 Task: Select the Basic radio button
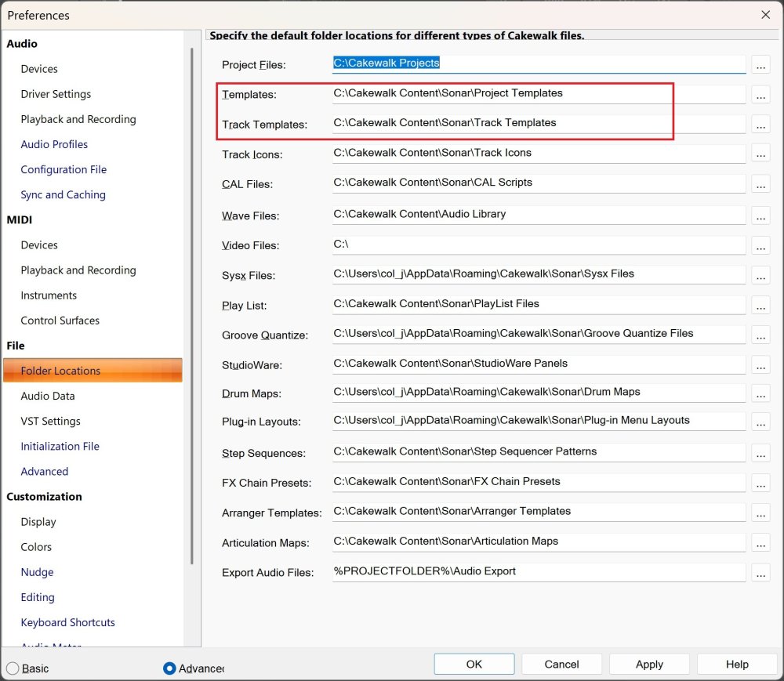(13, 668)
